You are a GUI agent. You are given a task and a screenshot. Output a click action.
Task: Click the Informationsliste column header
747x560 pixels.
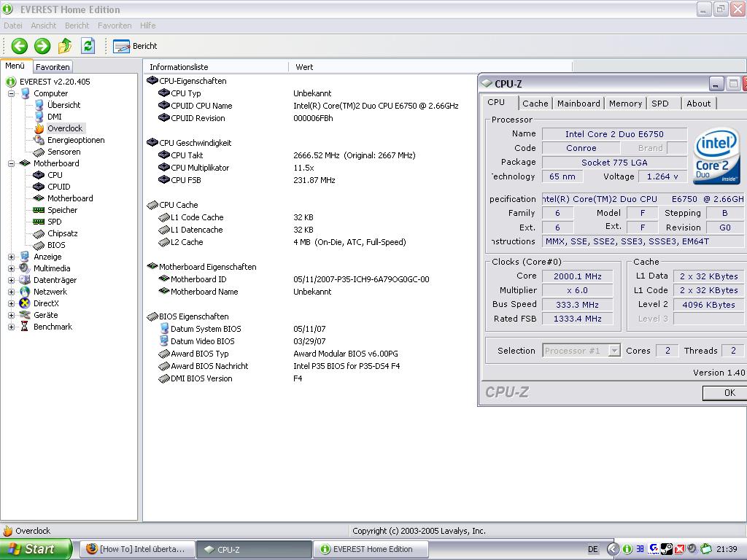pyautogui.click(x=216, y=66)
